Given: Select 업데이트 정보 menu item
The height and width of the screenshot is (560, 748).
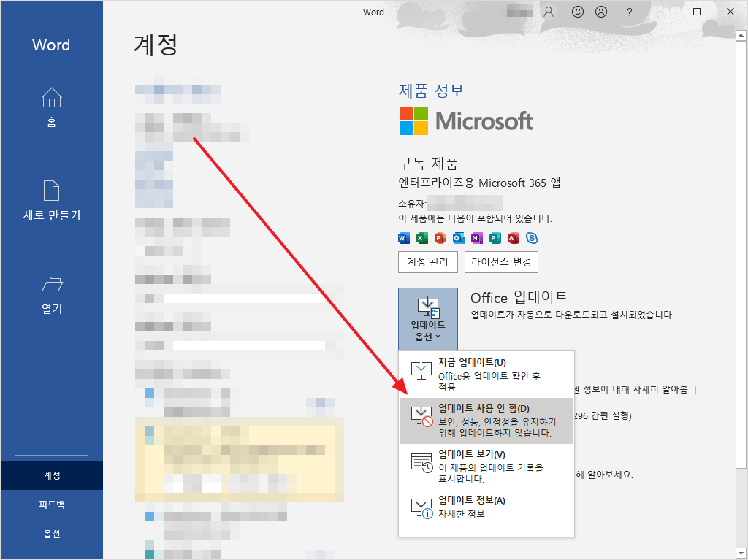Looking at the screenshot, I should tap(486, 507).
